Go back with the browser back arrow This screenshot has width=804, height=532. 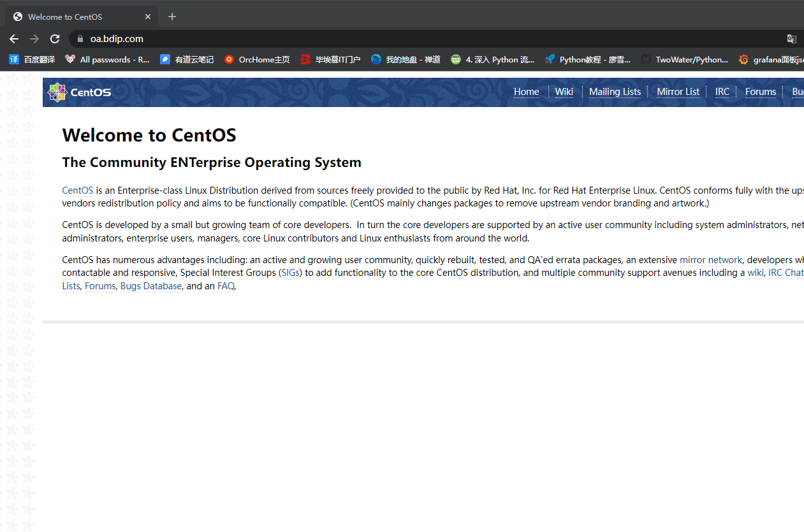pos(14,39)
